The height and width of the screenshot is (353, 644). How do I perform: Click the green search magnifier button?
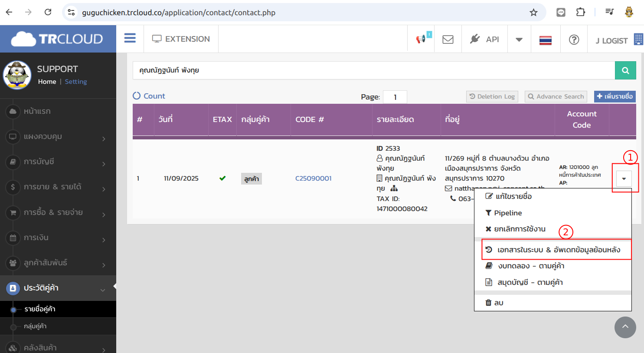(x=625, y=70)
